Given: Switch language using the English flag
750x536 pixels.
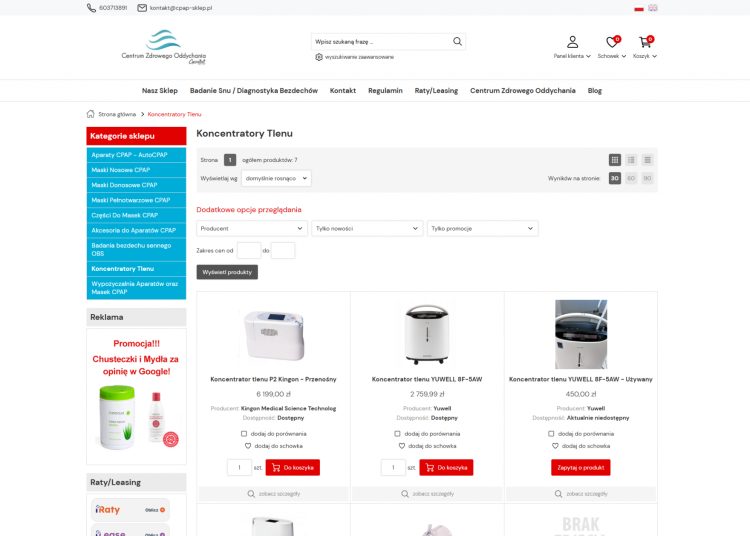Looking at the screenshot, I should pyautogui.click(x=652, y=7).
